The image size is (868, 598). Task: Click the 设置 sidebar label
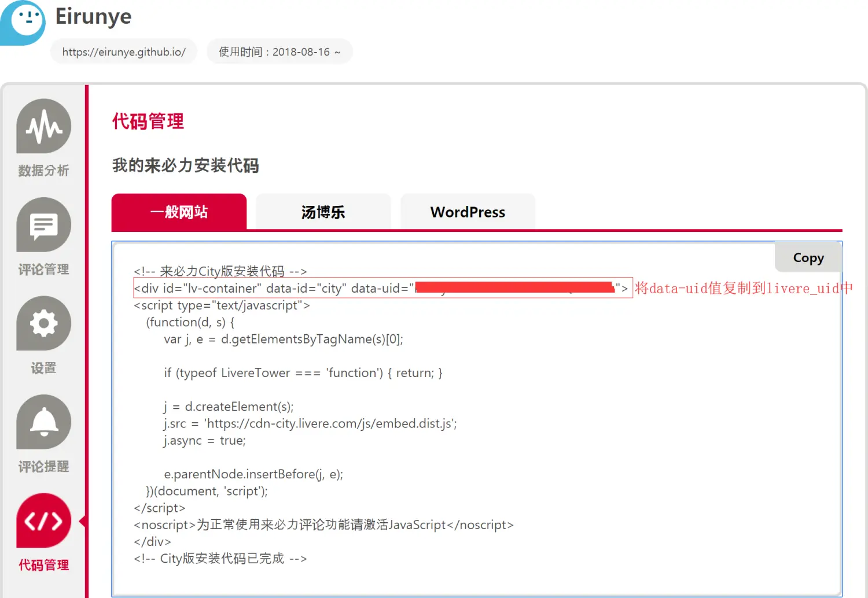43,368
